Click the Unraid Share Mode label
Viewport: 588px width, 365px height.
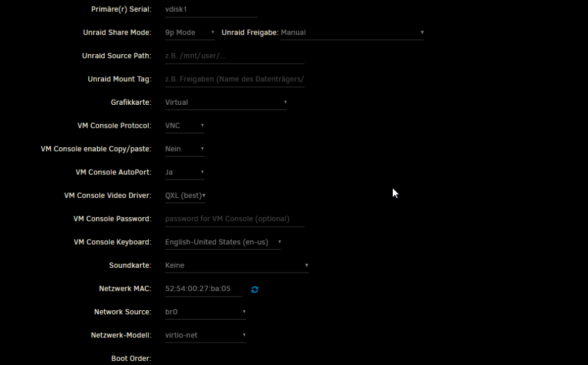(x=117, y=32)
